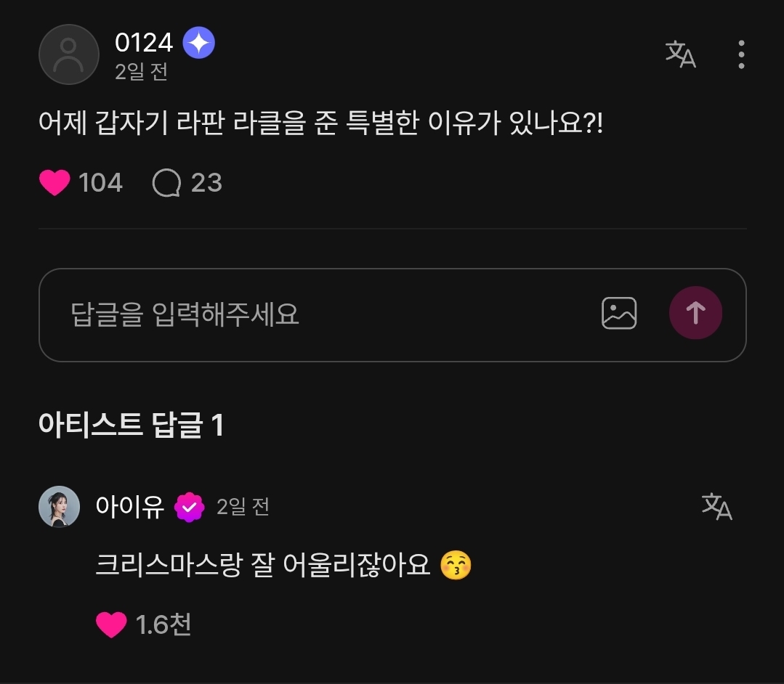This screenshot has height=684, width=784.
Task: View 아이유's profile picture
Action: pyautogui.click(x=59, y=506)
